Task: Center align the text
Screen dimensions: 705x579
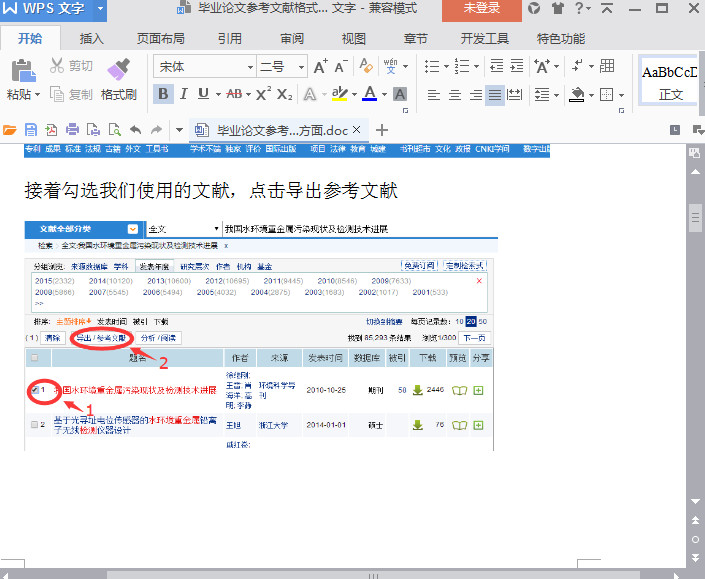Action: pos(455,94)
